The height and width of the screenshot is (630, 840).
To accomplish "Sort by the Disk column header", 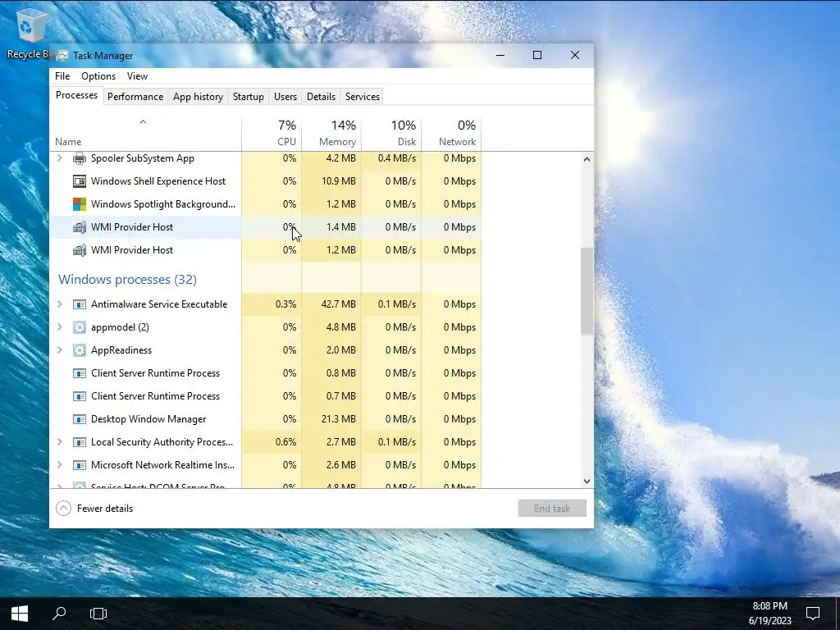I will pyautogui.click(x=391, y=134).
